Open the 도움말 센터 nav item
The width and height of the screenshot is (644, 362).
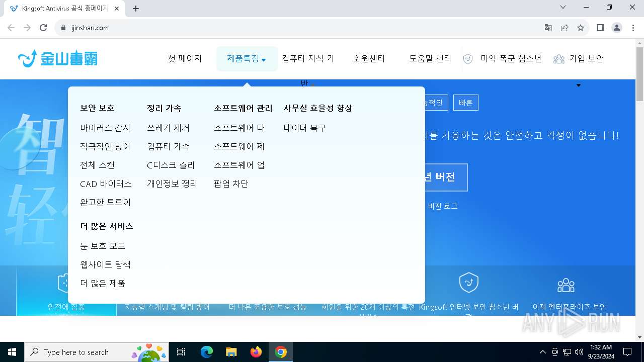coord(430,59)
